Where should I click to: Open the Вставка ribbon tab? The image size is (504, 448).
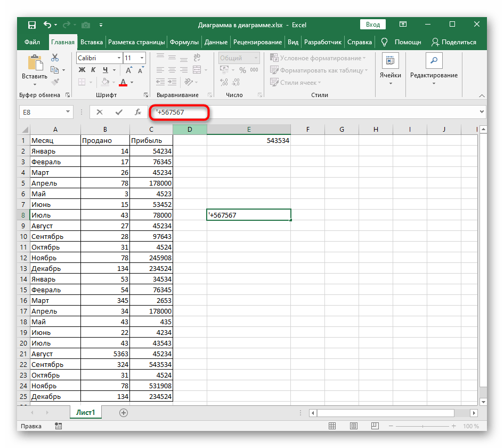tap(92, 42)
